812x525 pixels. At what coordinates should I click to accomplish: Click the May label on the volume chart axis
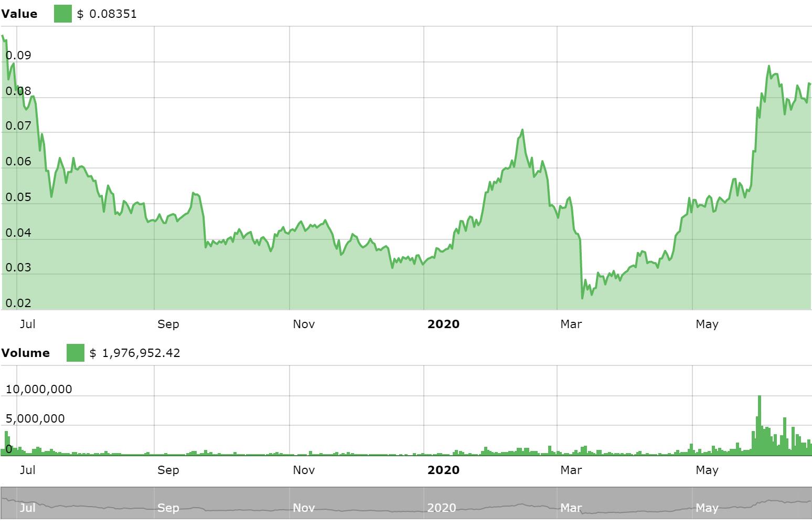(708, 470)
